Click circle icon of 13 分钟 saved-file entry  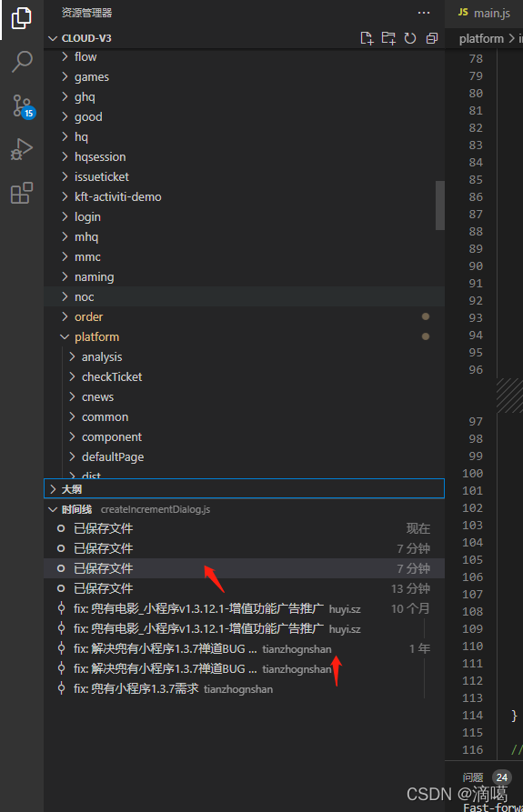[61, 588]
